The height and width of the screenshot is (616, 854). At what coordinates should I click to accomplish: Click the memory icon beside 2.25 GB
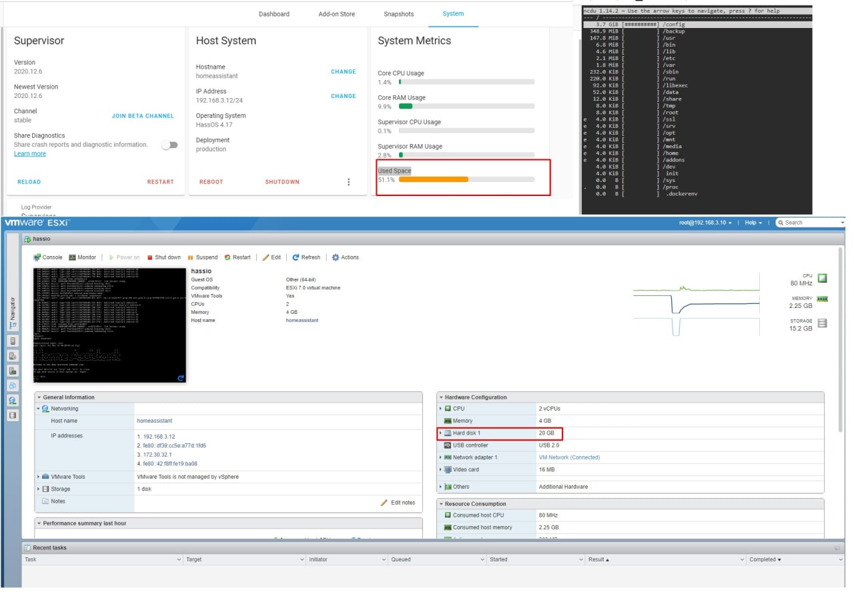pyautogui.click(x=822, y=299)
